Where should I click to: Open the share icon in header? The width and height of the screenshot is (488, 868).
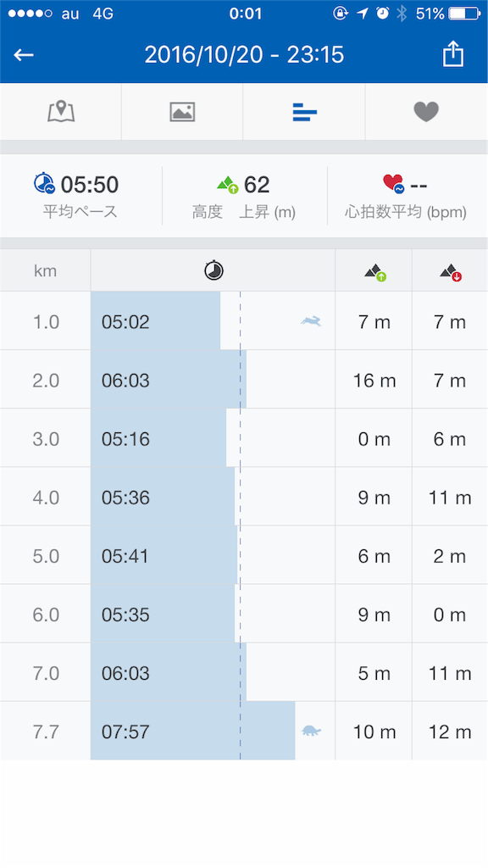(452, 54)
